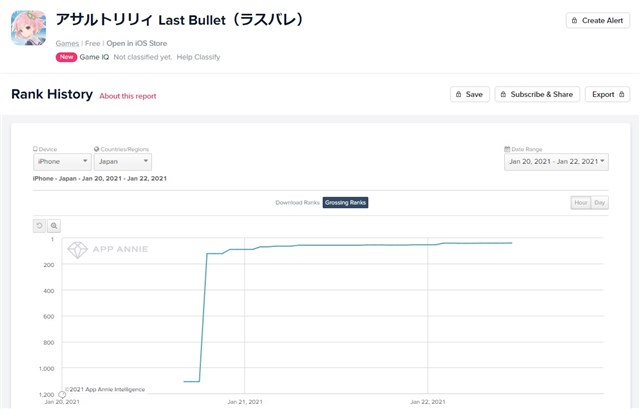Viewport: 640px width, 409px height.
Task: Toggle chart granularity to Day
Action: tap(600, 202)
